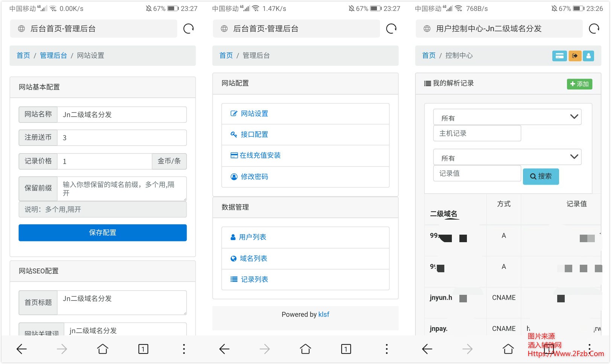Click 首页 breadcrumb before 管理后台 on menu screen
The width and height of the screenshot is (611, 364).
click(x=226, y=55)
